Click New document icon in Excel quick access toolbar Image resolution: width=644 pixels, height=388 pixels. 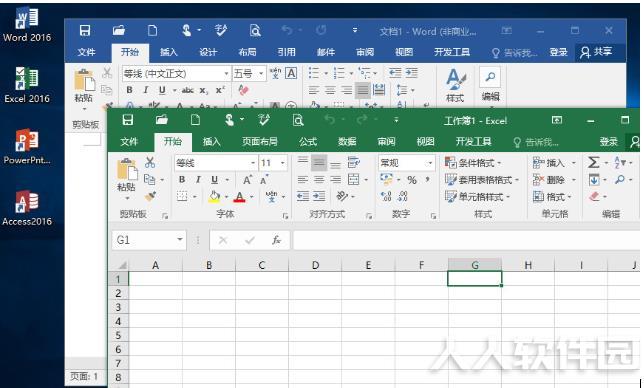[x=196, y=120]
